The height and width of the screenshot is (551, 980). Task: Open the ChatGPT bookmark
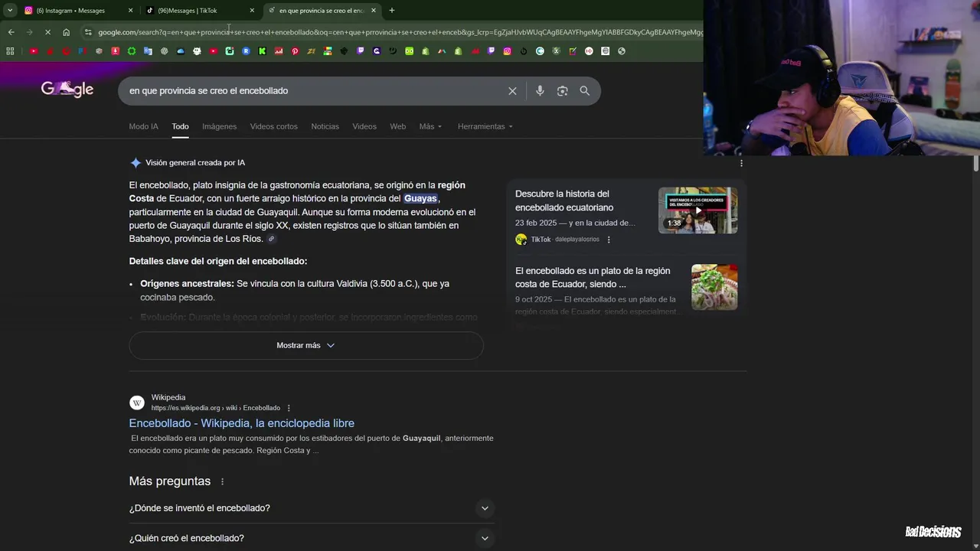tap(165, 51)
